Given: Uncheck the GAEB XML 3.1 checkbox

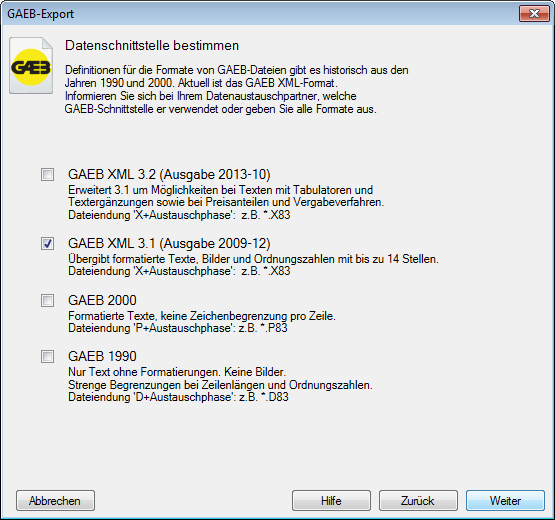Looking at the screenshot, I should (47, 243).
